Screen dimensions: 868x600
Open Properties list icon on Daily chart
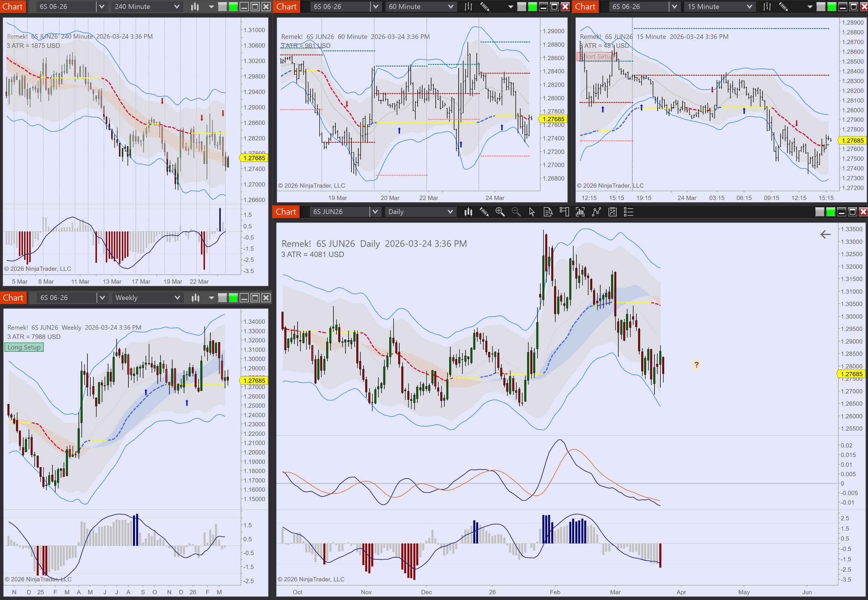(628, 212)
